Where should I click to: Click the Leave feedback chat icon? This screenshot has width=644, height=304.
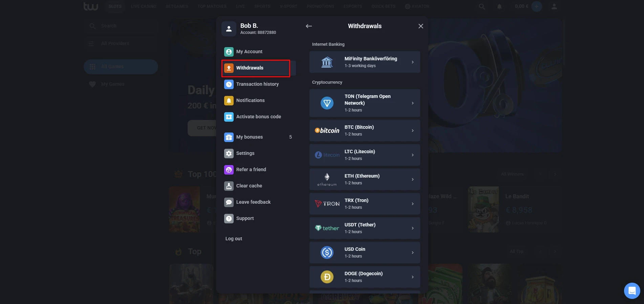pos(229,202)
